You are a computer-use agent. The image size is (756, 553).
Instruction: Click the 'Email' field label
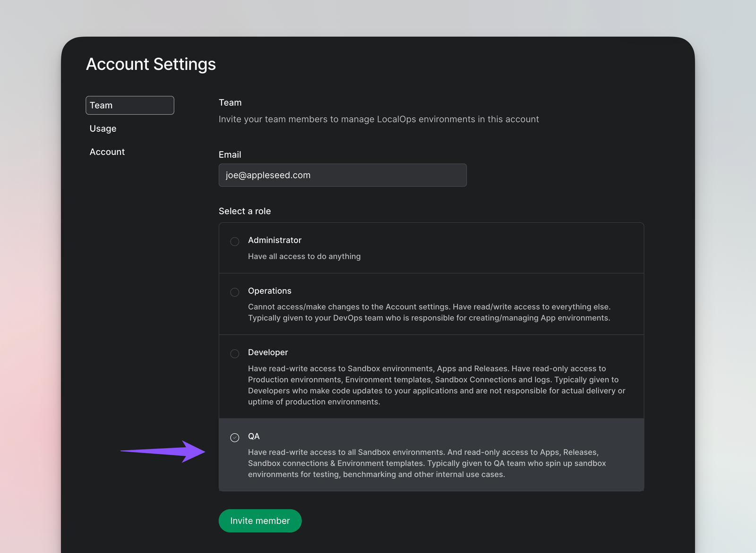tap(230, 154)
